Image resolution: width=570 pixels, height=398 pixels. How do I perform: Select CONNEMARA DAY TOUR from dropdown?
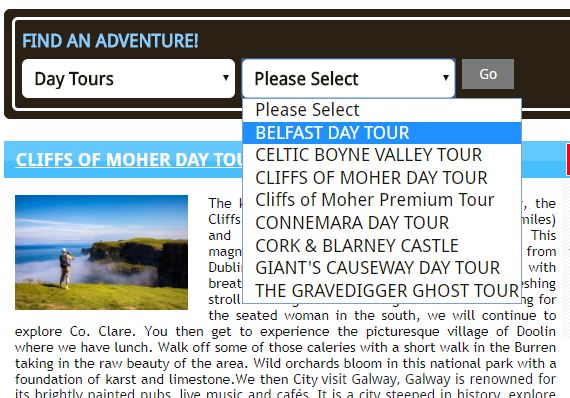[382, 223]
